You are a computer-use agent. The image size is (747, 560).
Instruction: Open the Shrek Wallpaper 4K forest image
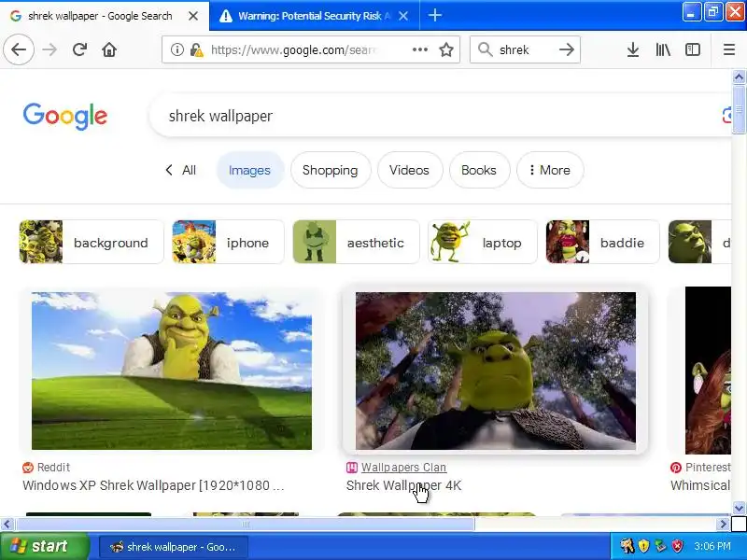[x=496, y=371]
